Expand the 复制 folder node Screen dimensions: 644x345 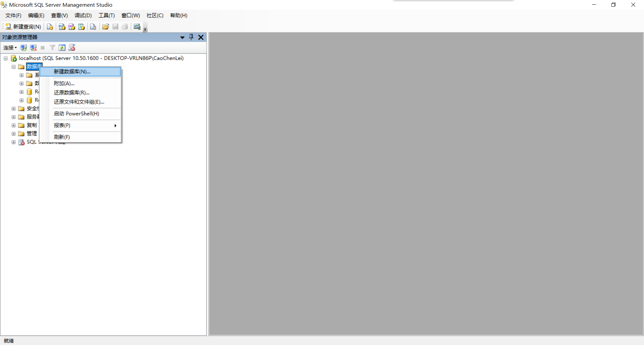coord(14,125)
